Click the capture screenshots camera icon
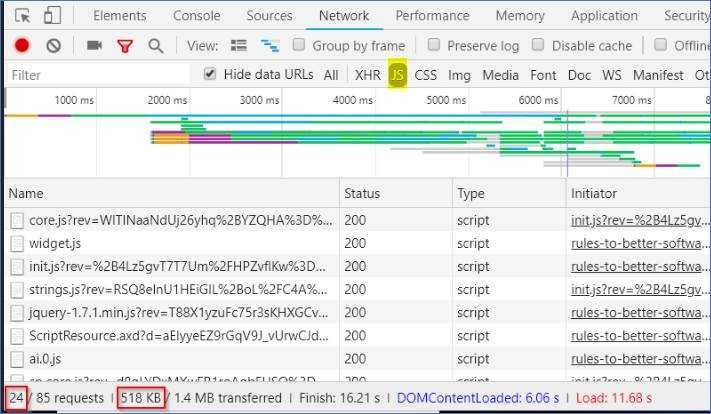Screen dimensions: 711x414 95,46
